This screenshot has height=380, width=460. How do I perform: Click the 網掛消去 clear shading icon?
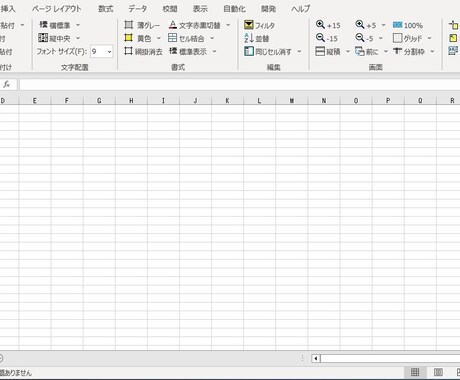pyautogui.click(x=129, y=51)
